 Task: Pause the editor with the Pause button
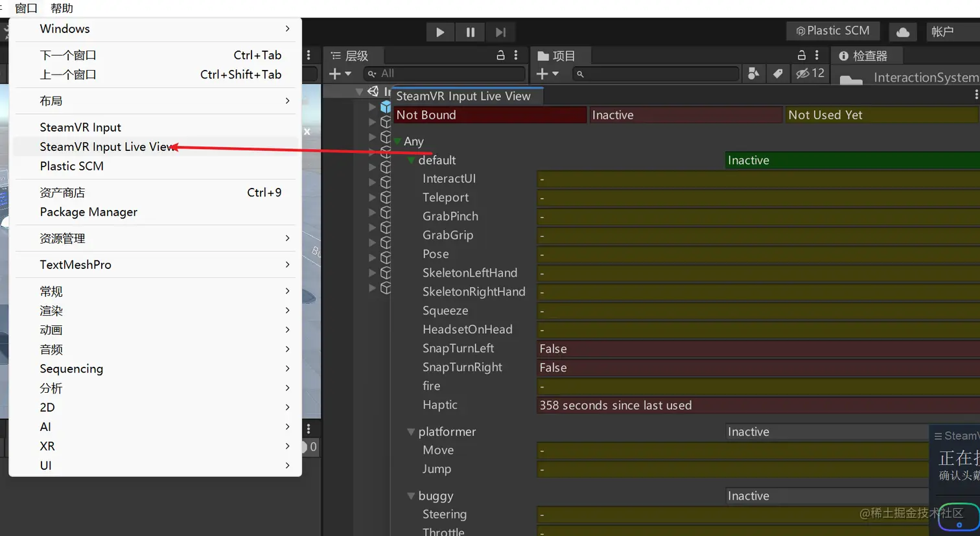(471, 32)
